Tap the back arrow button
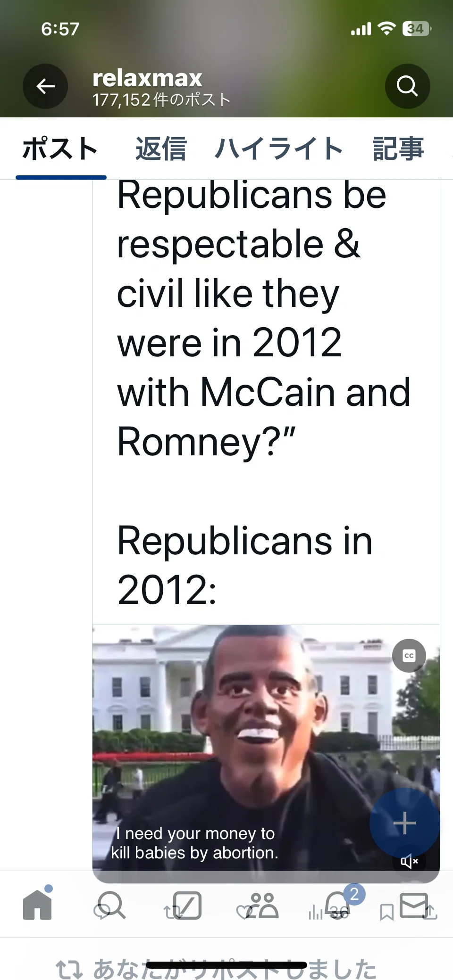 tap(45, 86)
